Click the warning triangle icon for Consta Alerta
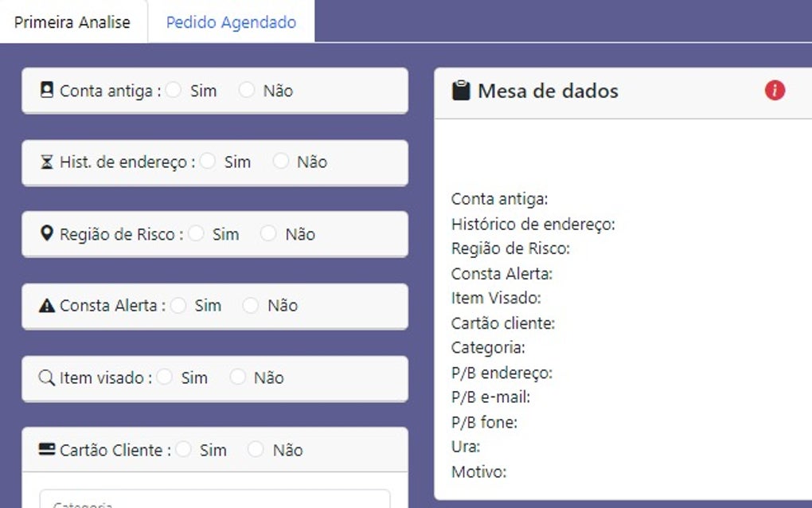Screen dimensions: 812x508 point(48,306)
